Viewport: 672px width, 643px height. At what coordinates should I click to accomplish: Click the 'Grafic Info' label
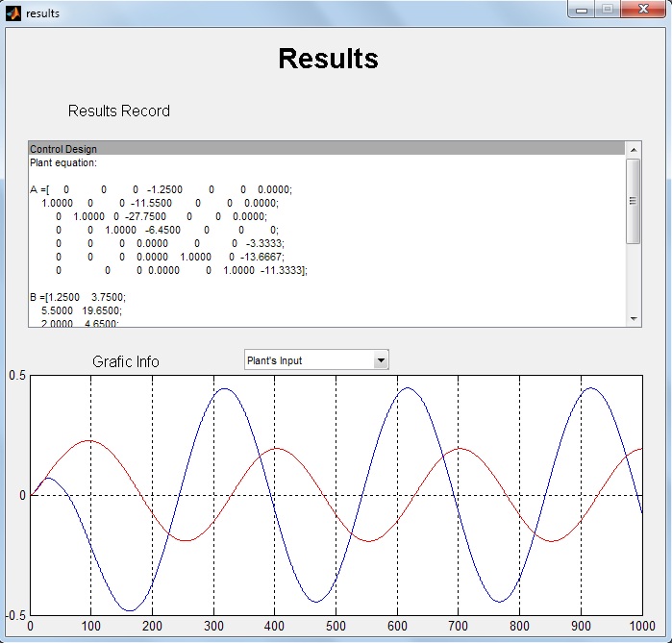pyautogui.click(x=126, y=361)
